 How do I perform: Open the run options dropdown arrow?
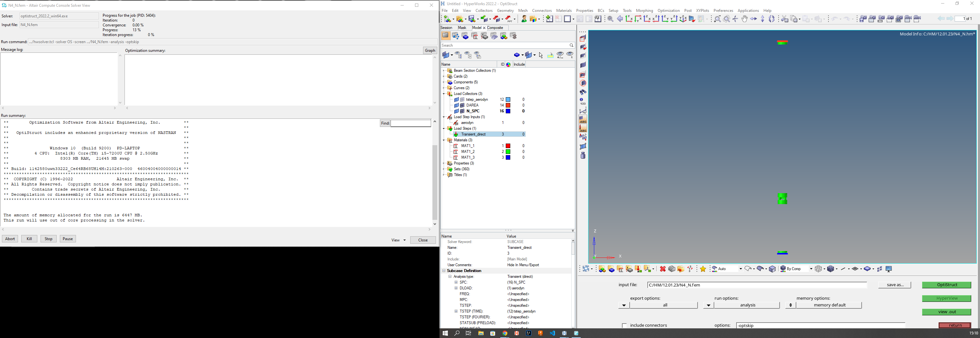click(708, 305)
